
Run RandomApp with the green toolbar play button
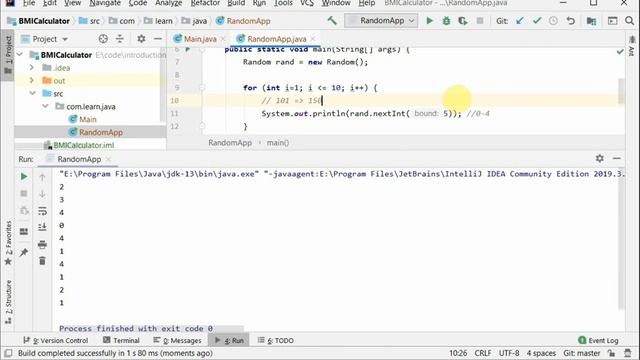point(429,20)
